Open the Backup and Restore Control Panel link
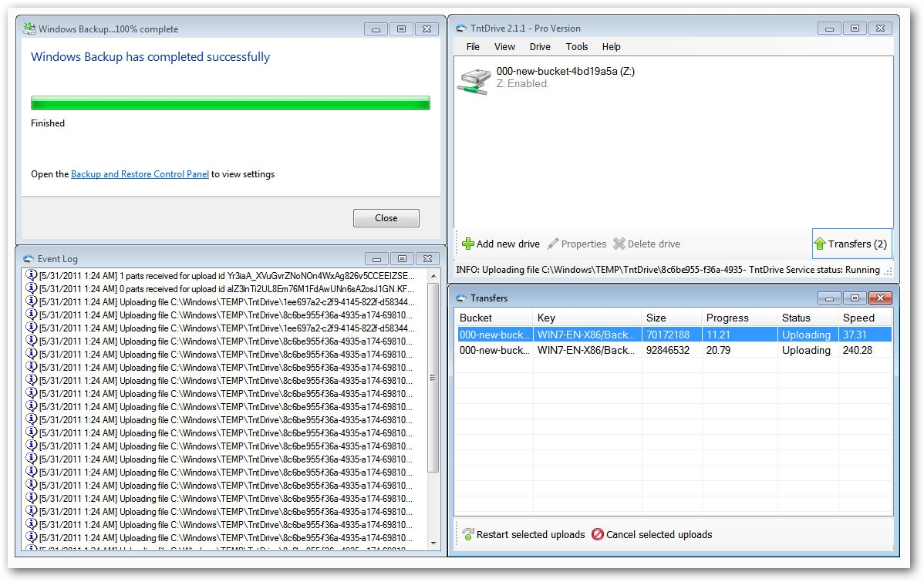The height and width of the screenshot is (582, 924). 140,174
